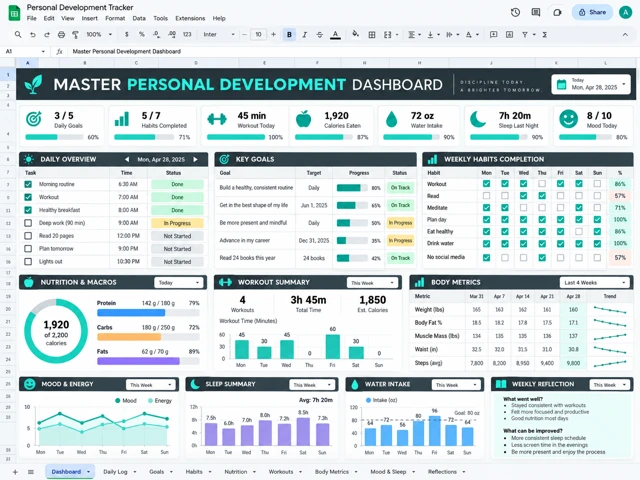Open the zoom 100% dropdown
The height and width of the screenshot is (480, 640).
[x=99, y=35]
